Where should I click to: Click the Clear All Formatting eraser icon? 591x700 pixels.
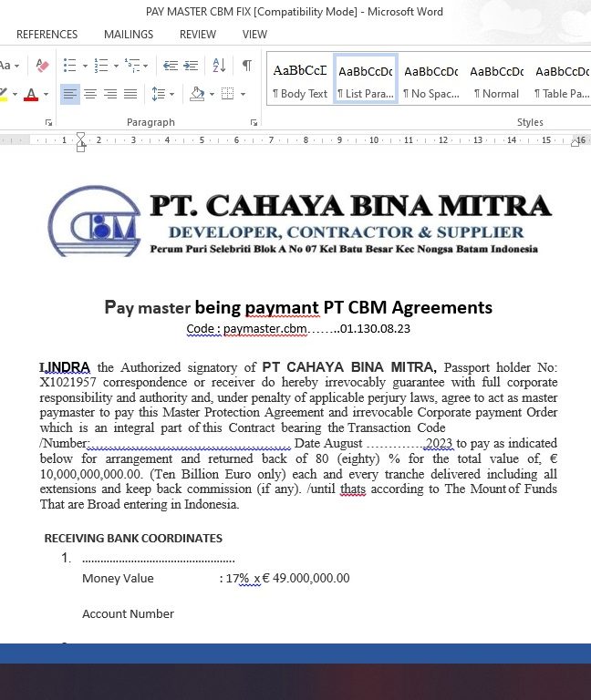[x=42, y=66]
